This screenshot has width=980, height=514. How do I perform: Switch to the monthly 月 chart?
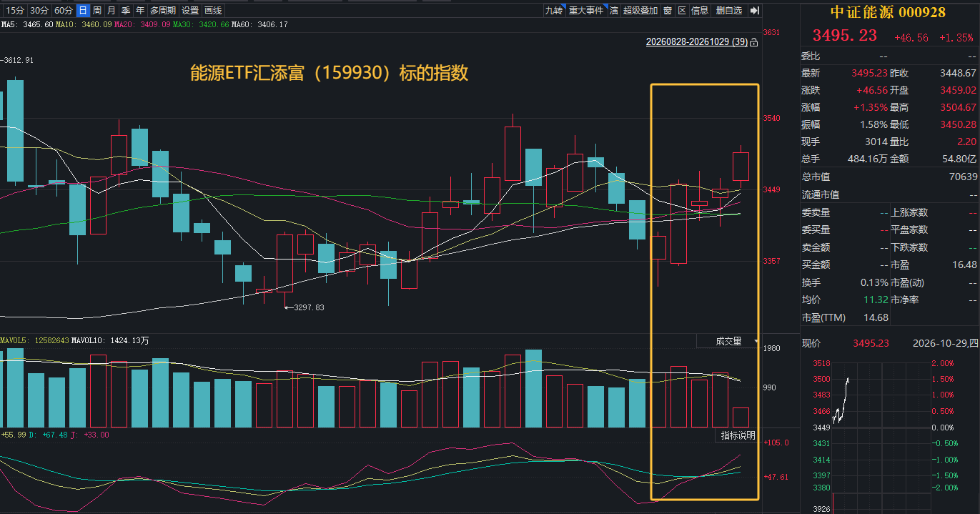(x=111, y=10)
